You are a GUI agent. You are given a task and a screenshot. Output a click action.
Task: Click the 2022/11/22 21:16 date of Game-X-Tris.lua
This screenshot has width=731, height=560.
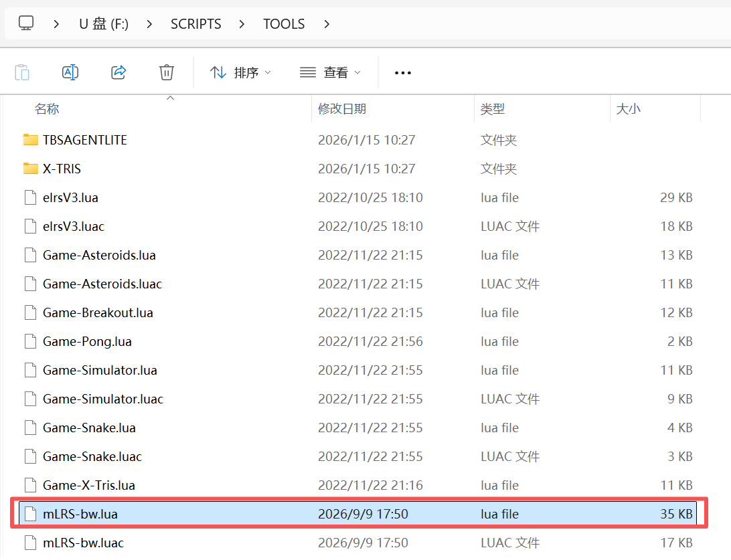click(371, 486)
